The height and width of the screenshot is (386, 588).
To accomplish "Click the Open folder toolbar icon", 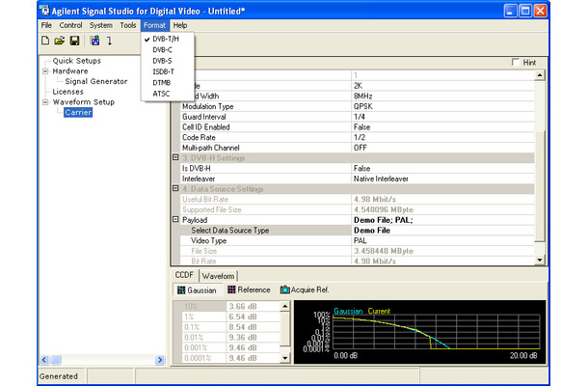I will pyautogui.click(x=59, y=41).
